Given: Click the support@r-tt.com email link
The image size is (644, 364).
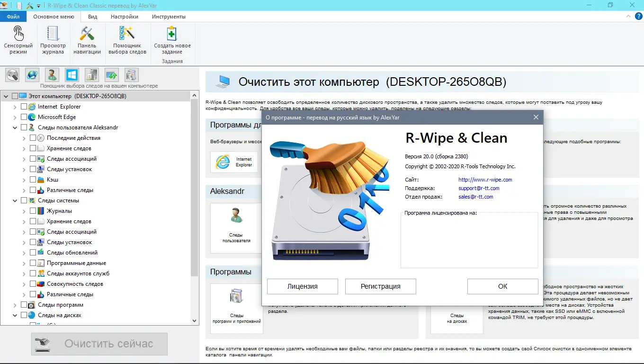Looking at the screenshot, I should coord(479,188).
